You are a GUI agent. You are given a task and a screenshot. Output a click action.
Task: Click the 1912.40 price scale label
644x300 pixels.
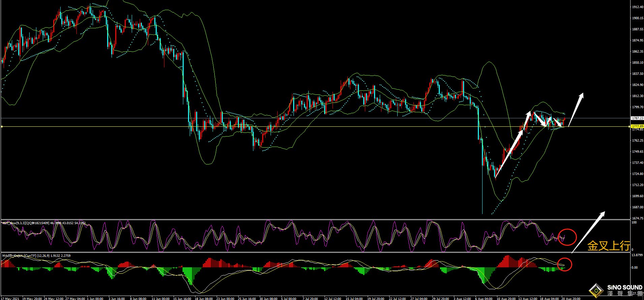638,7
